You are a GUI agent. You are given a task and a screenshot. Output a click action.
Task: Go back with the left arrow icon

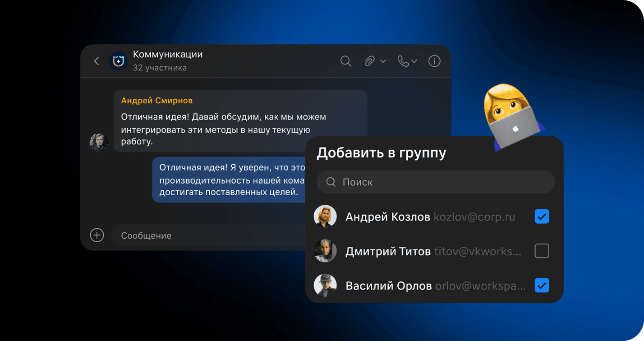pos(96,61)
